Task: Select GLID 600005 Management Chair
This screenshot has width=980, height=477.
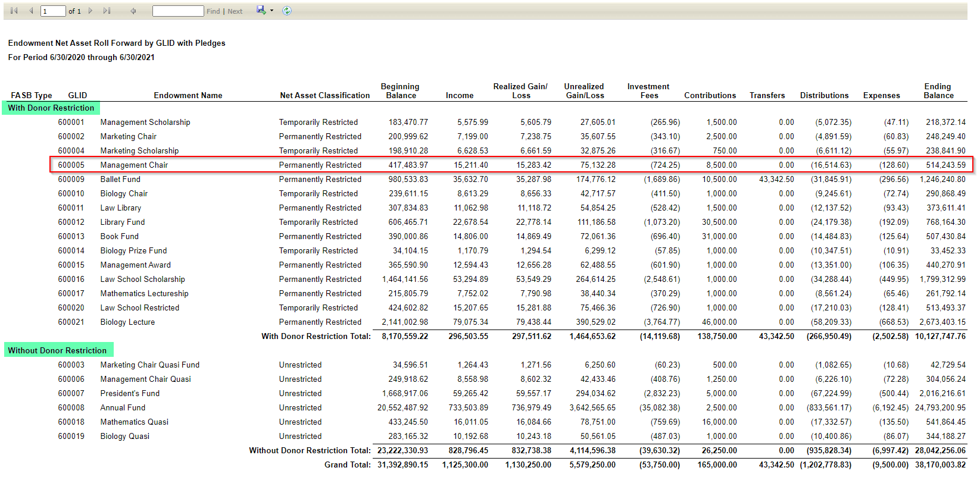Action: click(512, 165)
